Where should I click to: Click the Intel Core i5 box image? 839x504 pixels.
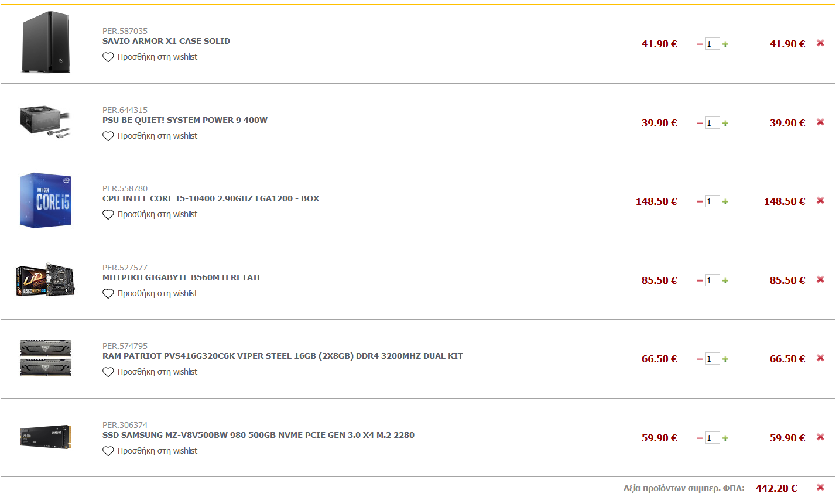tap(46, 200)
